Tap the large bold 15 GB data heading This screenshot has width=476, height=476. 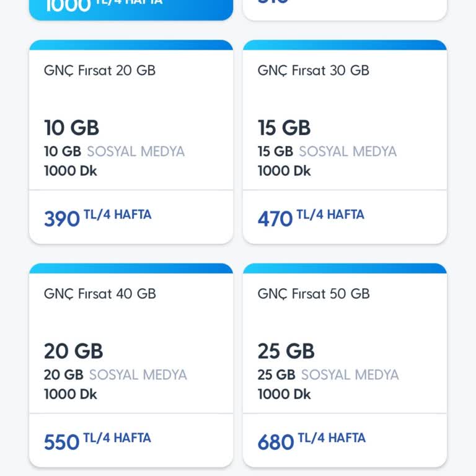[x=284, y=128]
